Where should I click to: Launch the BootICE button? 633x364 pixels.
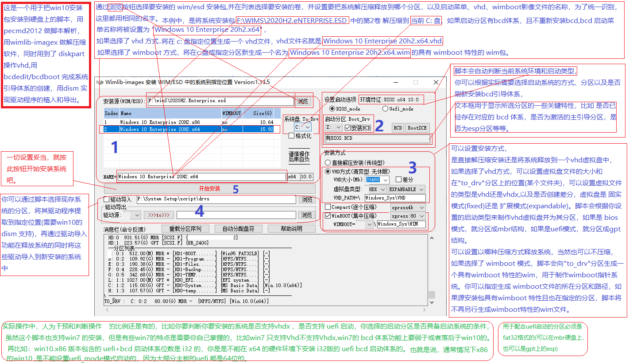417,127
